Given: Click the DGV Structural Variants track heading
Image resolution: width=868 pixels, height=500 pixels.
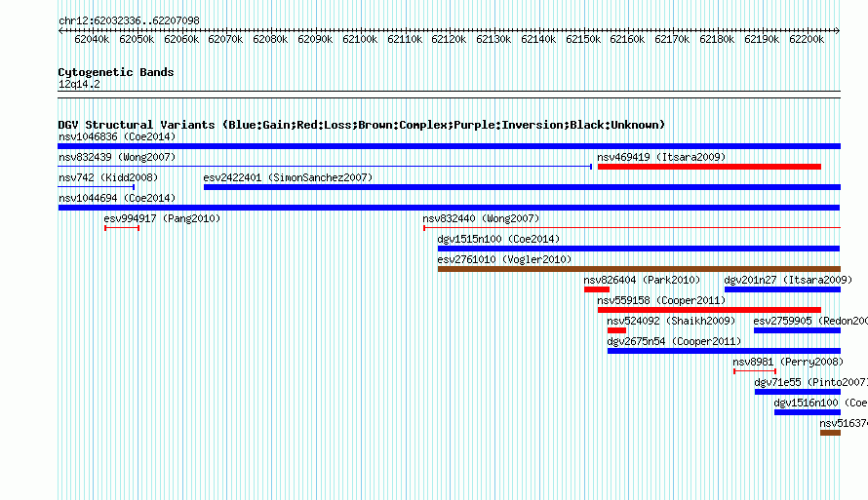Looking at the screenshot, I should [x=362, y=125].
